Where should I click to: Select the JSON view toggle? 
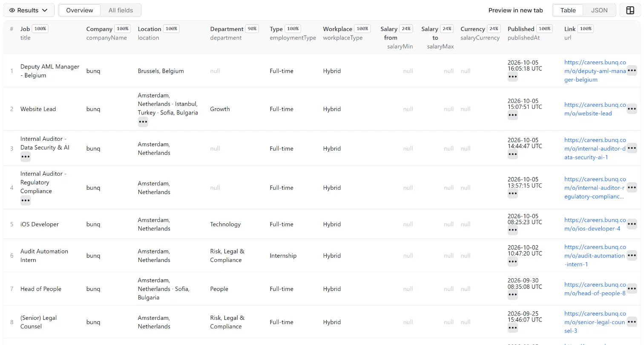599,10
